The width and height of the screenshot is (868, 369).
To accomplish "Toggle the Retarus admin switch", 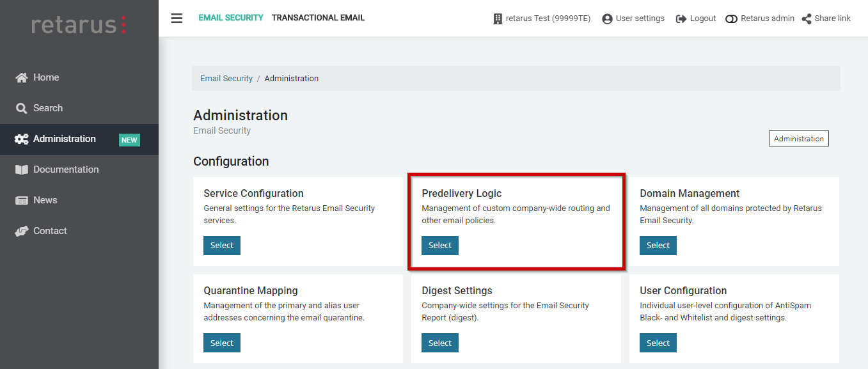I will pyautogui.click(x=731, y=19).
